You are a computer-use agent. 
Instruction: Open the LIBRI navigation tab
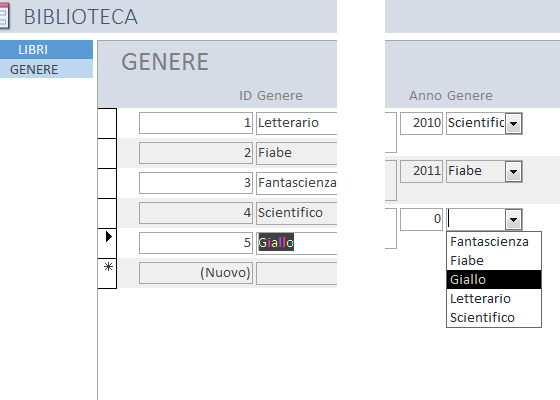point(46,50)
